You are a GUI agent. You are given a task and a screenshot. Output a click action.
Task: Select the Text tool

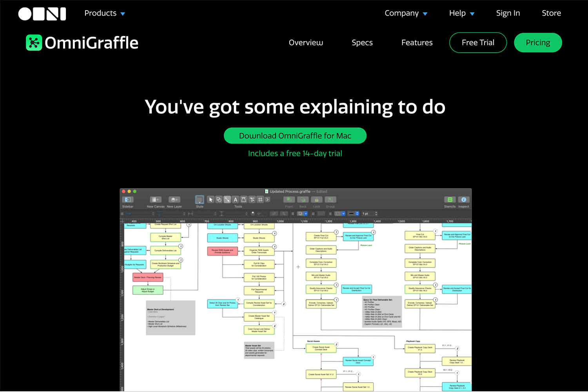coord(235,200)
